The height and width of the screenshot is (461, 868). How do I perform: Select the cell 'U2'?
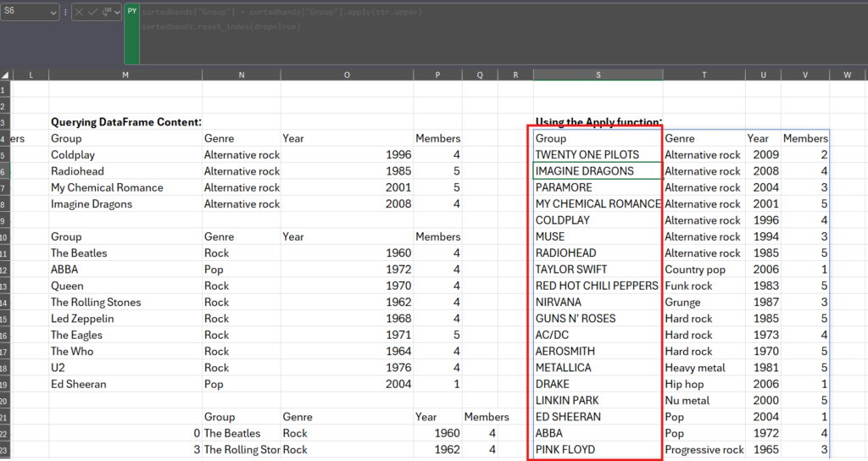pyautogui.click(x=125, y=368)
